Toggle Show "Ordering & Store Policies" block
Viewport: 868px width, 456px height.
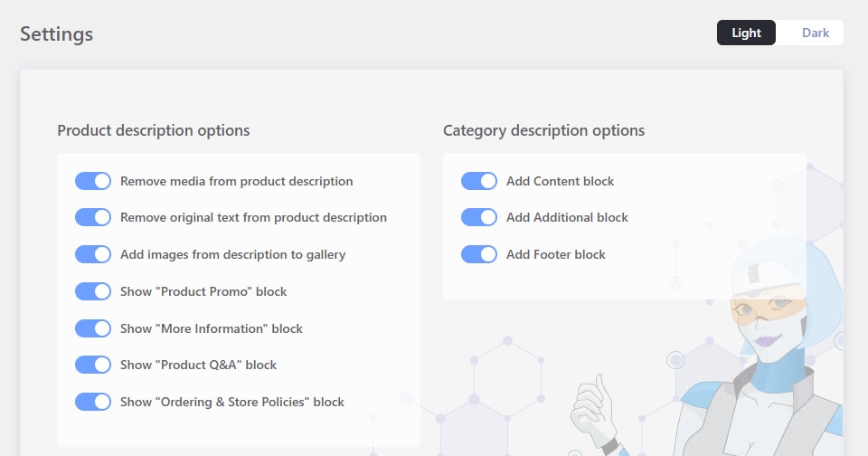point(93,402)
